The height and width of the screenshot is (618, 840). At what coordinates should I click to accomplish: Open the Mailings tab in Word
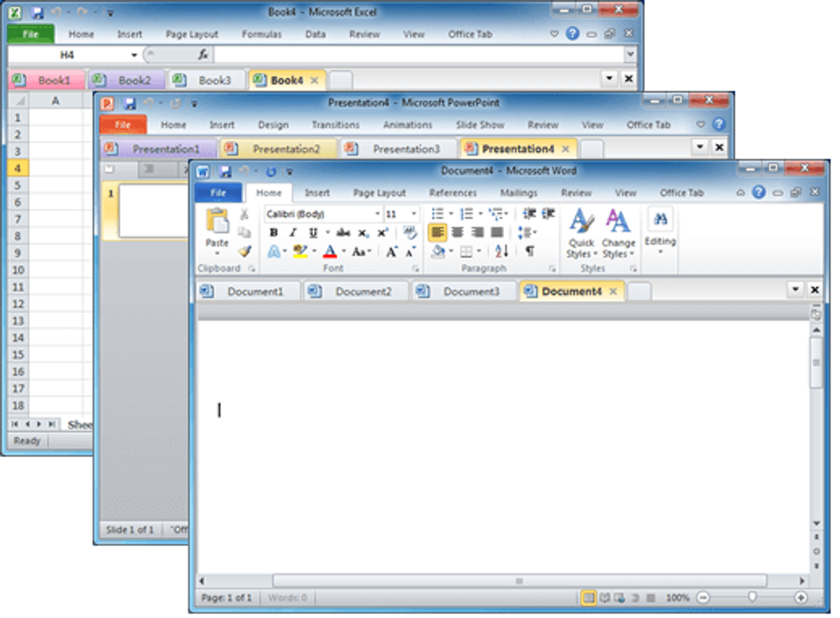tap(519, 193)
